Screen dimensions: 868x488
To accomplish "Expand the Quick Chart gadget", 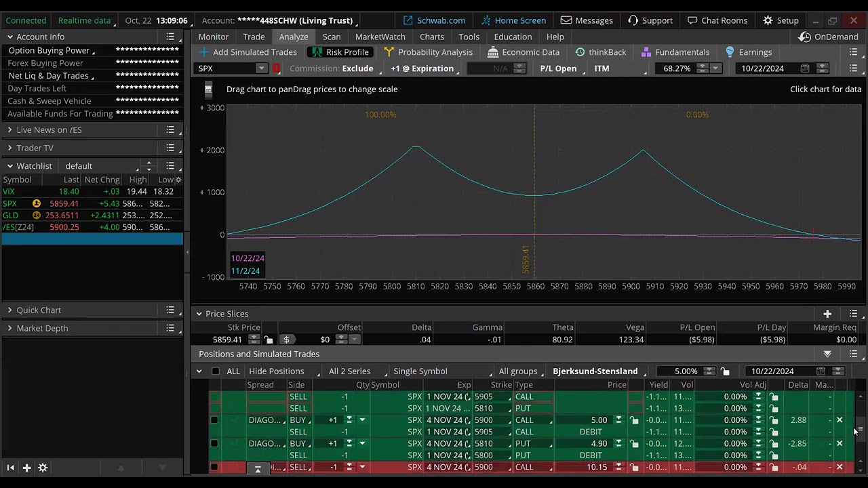I will (x=10, y=310).
